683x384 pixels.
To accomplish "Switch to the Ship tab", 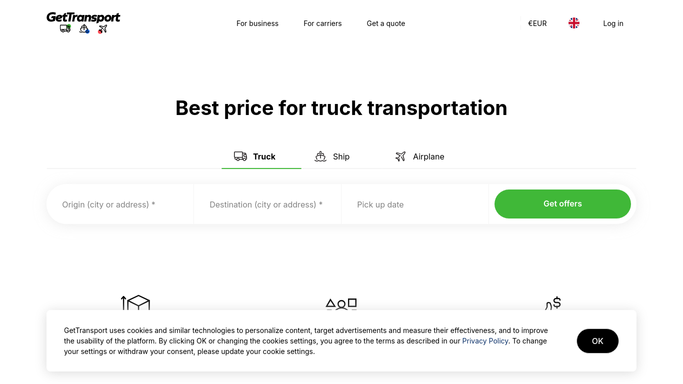I will coord(332,156).
